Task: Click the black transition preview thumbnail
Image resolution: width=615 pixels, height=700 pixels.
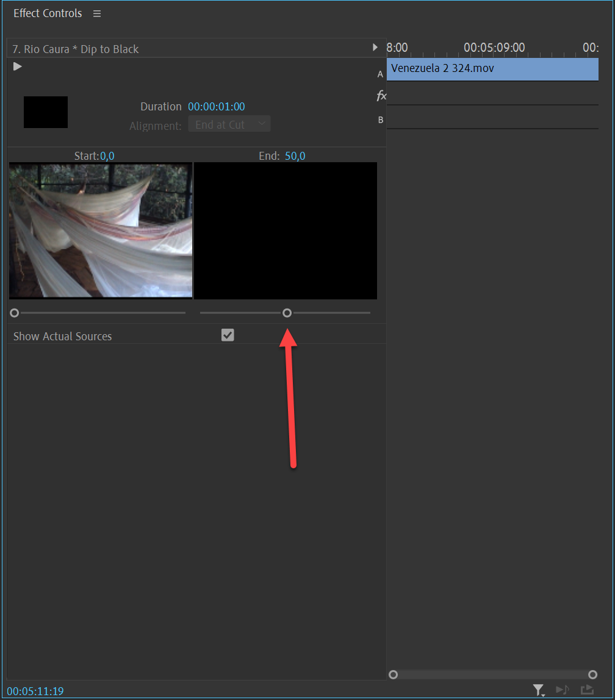Action: click(285, 230)
